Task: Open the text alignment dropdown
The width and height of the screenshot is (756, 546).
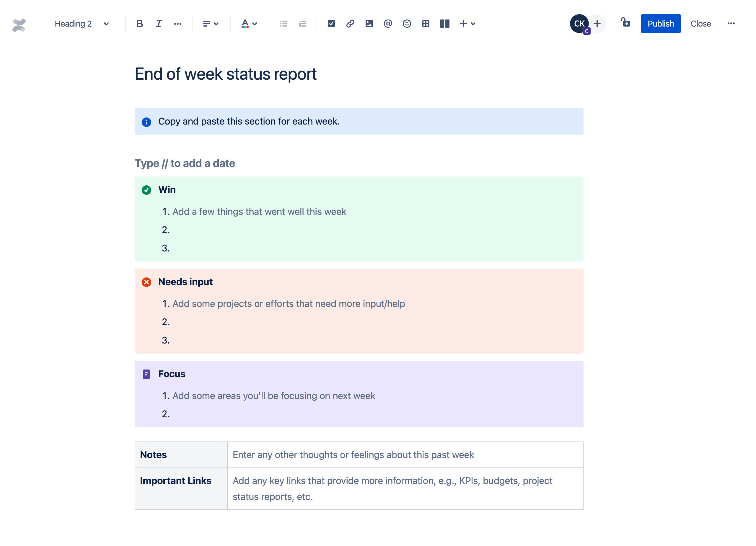Action: point(210,23)
